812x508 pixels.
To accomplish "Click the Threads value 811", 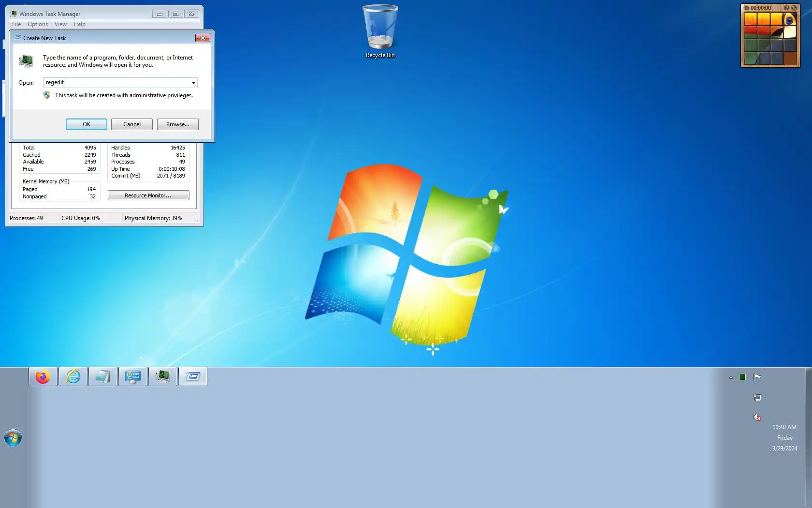I will (181, 155).
